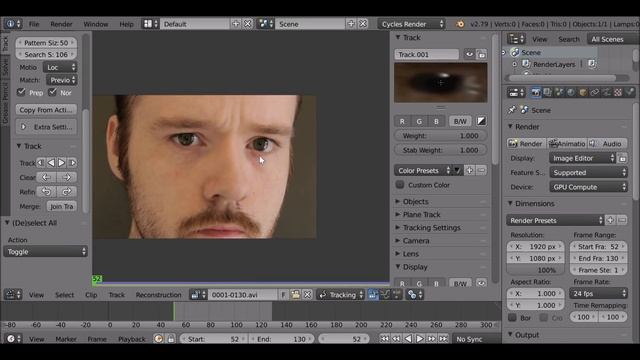Clear track path before current frame
Screen dimensions: 640x360
pos(47,178)
